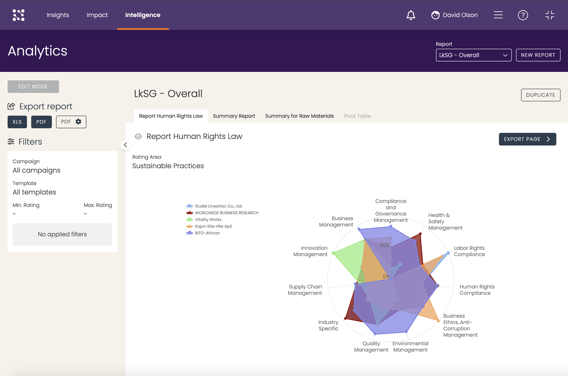Set the Min. Rating field

[x=26, y=209]
